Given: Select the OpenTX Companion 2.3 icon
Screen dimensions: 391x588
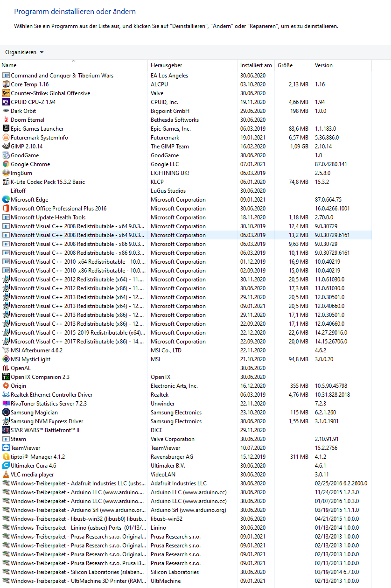Looking at the screenshot, I should click(x=6, y=377).
